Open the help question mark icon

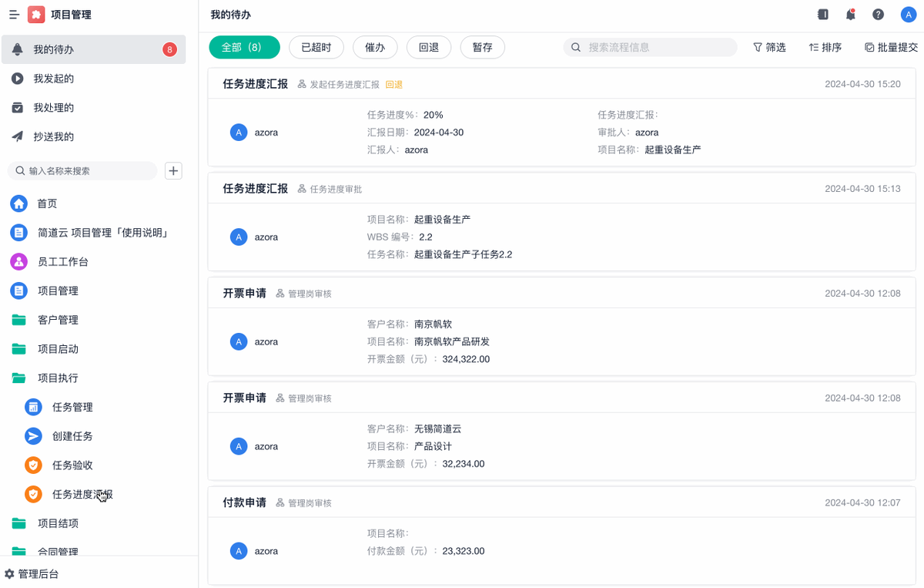pos(878,15)
